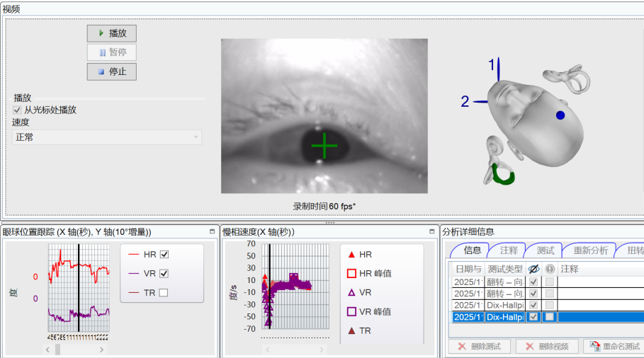
Task: Click the 删除视频 button
Action: (x=547, y=347)
